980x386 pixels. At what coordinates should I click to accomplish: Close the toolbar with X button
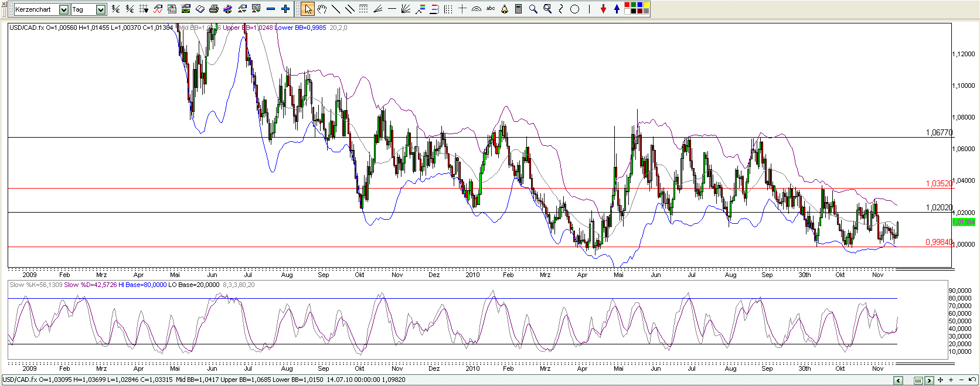[4, 4]
